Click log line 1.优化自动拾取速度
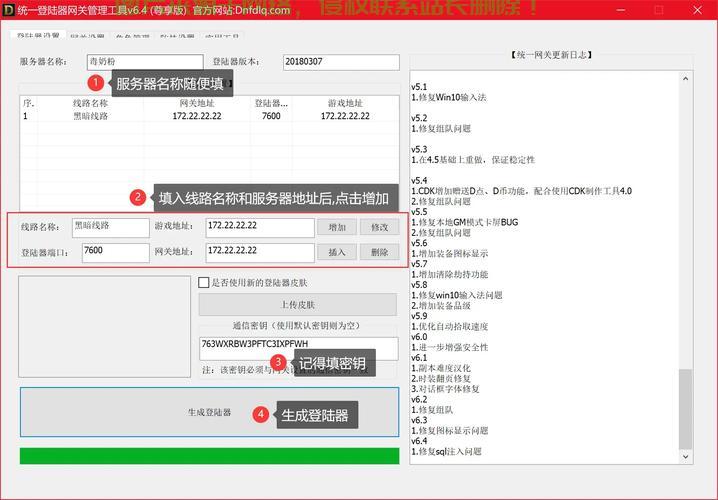This screenshot has width=718, height=500. [x=450, y=326]
